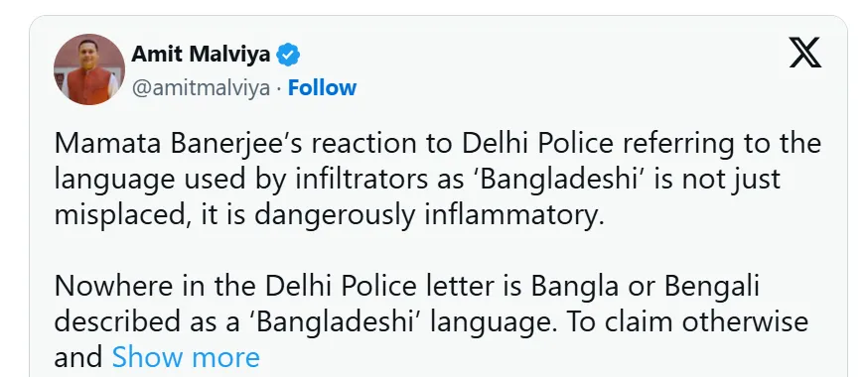Click the word 'misplaced' in the tweet text
The width and height of the screenshot is (868, 377).
coord(118,216)
